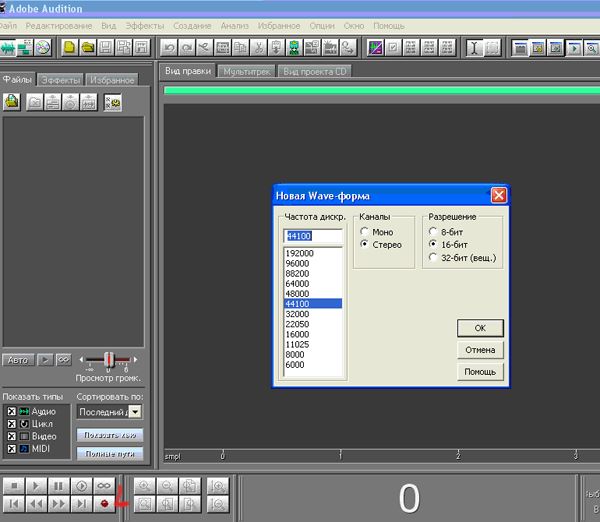Click the vertical zoom out icon
Image resolution: width=600 pixels, height=522 pixels.
tap(218, 504)
